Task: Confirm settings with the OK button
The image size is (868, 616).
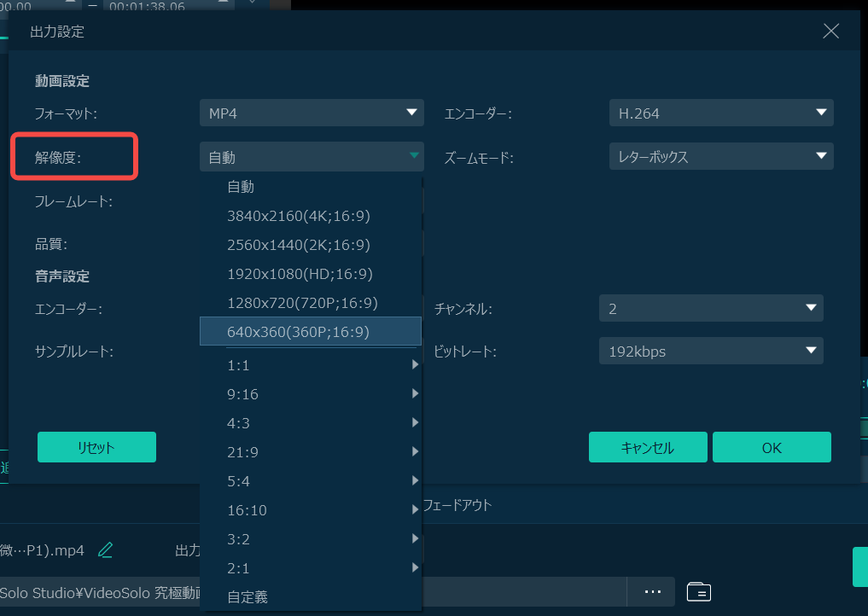Action: [772, 447]
